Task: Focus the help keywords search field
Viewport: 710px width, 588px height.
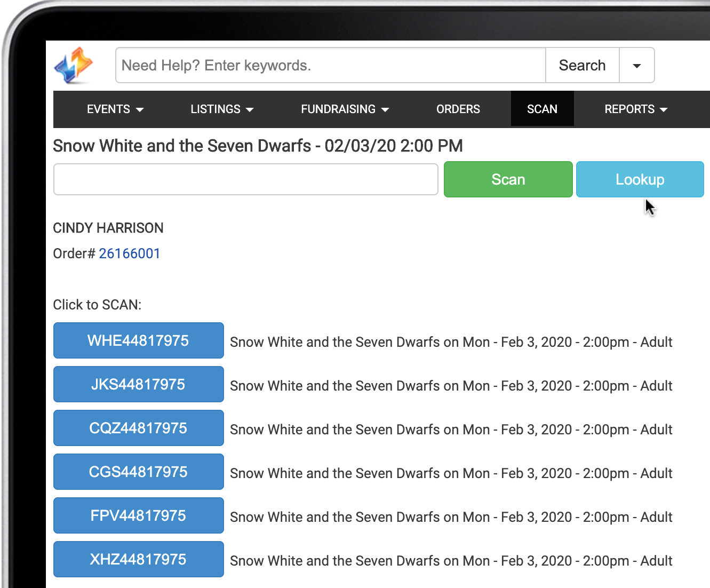Action: coord(331,65)
